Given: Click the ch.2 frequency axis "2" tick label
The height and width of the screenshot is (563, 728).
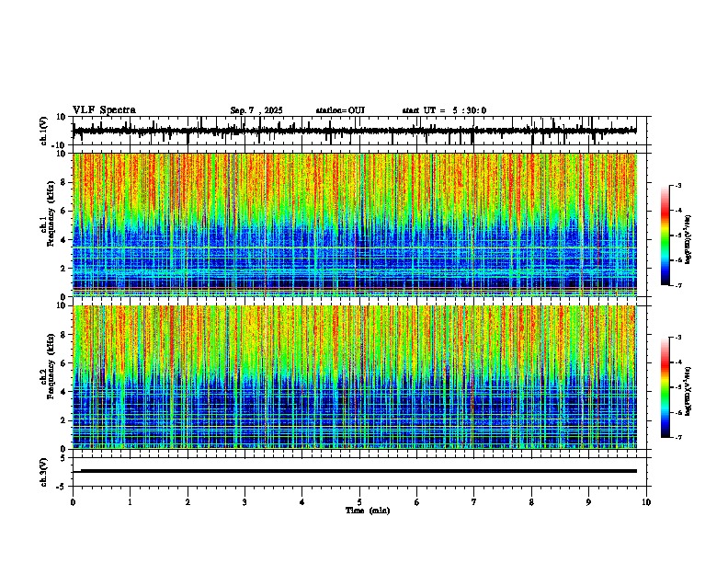Looking at the screenshot, I should point(63,420).
